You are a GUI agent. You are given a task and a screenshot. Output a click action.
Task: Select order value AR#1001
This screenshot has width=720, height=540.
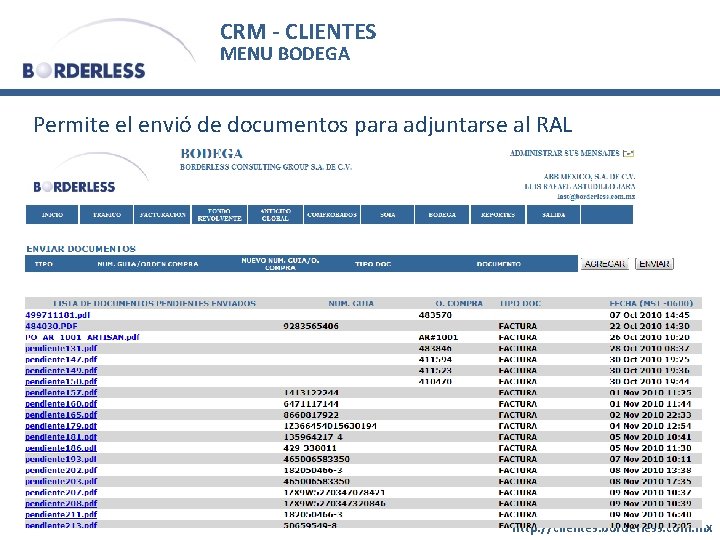(x=438, y=337)
